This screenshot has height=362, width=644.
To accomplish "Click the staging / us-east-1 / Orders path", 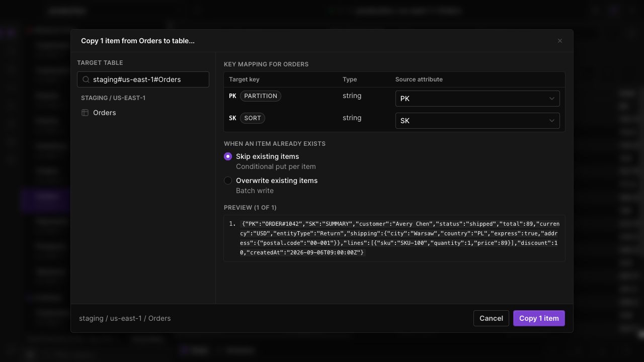I will pyautogui.click(x=125, y=318).
